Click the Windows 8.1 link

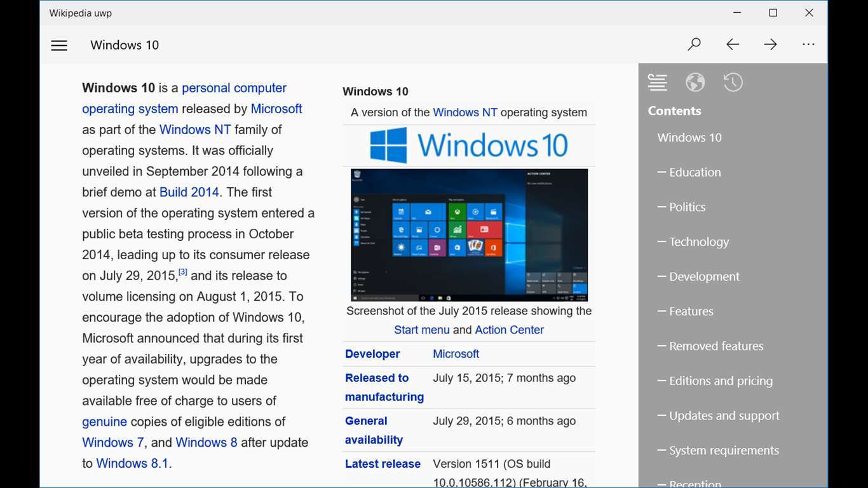coord(132,464)
